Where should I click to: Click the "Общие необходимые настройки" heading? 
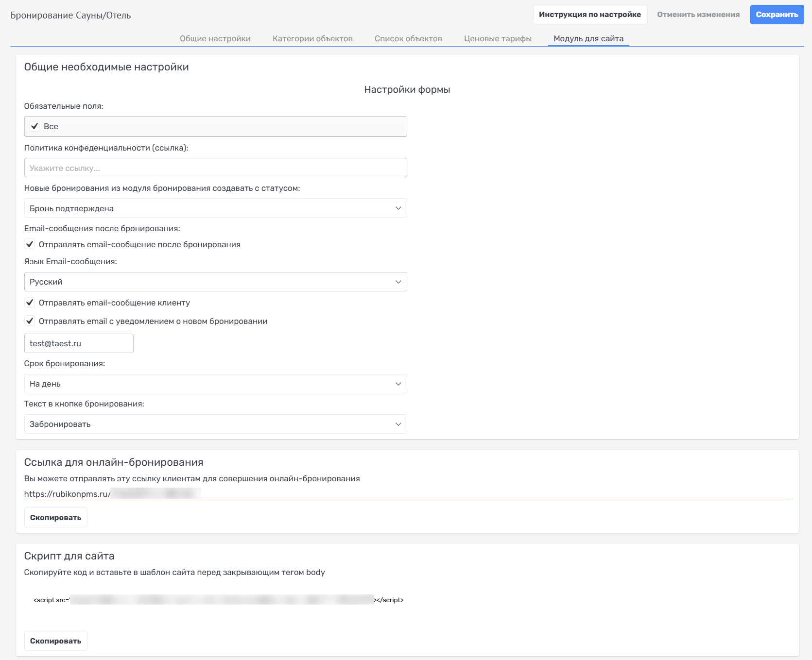click(106, 67)
